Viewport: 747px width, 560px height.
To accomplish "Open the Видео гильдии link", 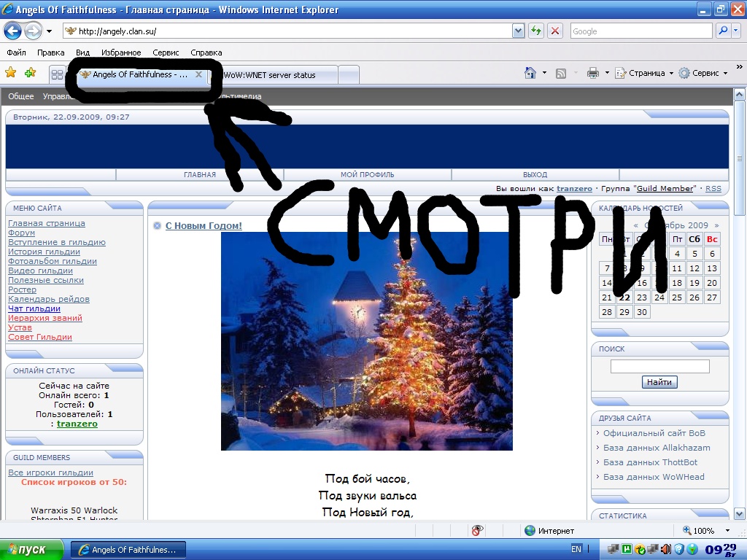I will pyautogui.click(x=41, y=271).
